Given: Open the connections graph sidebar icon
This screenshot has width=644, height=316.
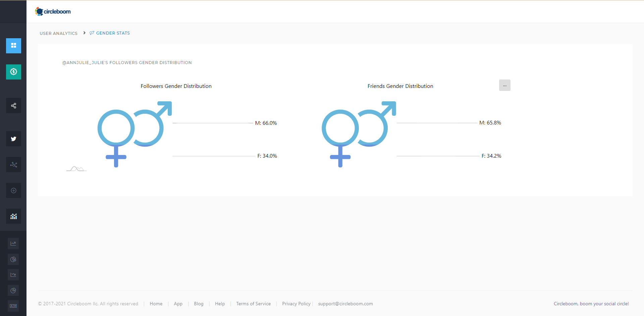Looking at the screenshot, I should (x=13, y=164).
